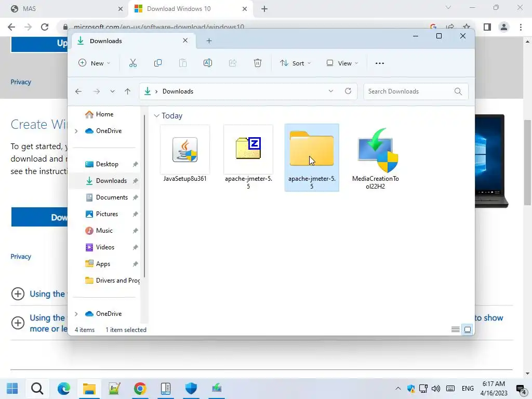Image resolution: width=532 pixels, height=399 pixels.
Task: Click the Delete trash can icon
Action: (258, 63)
